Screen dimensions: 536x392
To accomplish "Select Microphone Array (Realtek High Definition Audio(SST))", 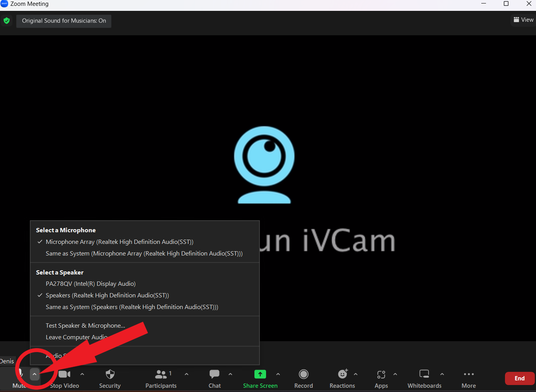I will pyautogui.click(x=145, y=242).
